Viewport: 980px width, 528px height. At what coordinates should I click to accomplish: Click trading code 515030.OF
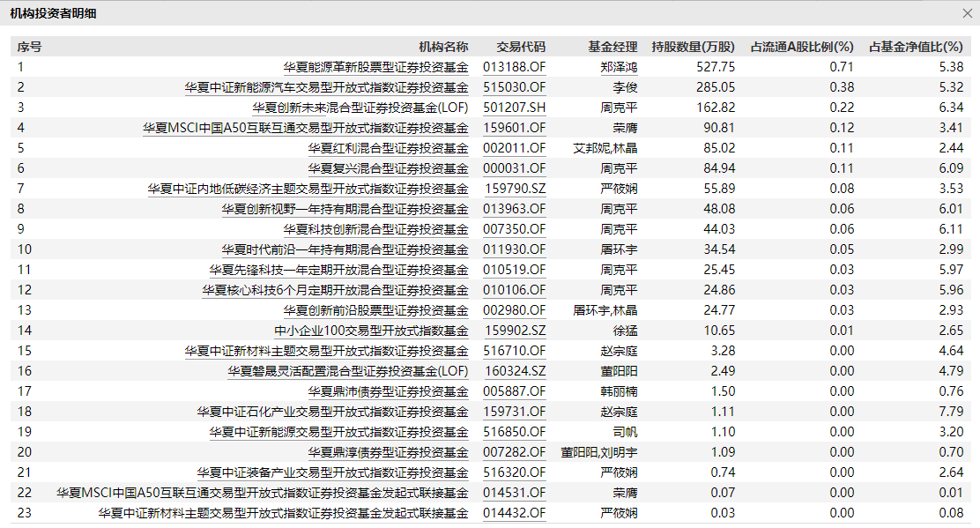515,87
